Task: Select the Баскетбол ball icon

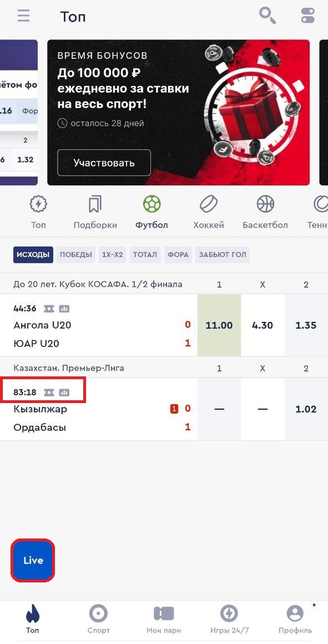Action: pos(265,204)
